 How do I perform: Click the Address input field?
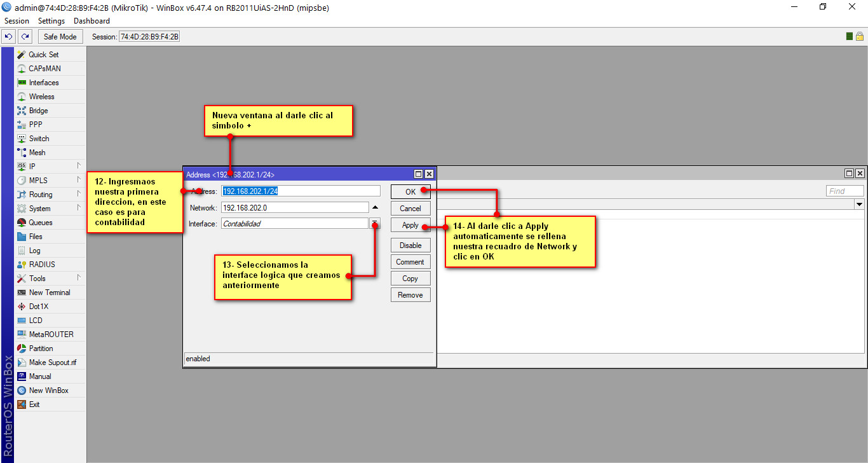[300, 191]
